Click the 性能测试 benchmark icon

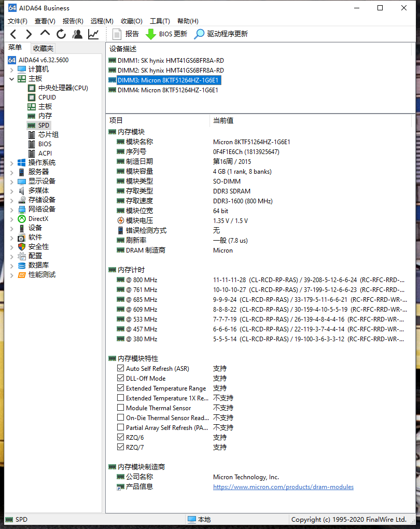pos(22,275)
